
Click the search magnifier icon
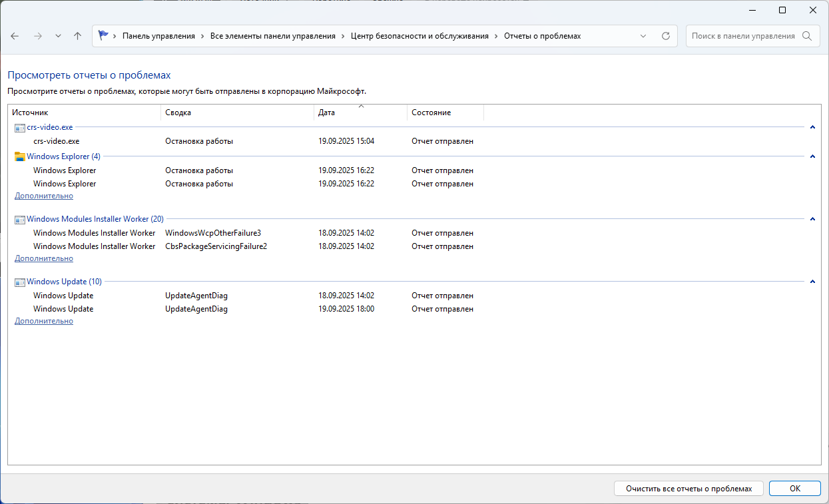[x=807, y=36]
